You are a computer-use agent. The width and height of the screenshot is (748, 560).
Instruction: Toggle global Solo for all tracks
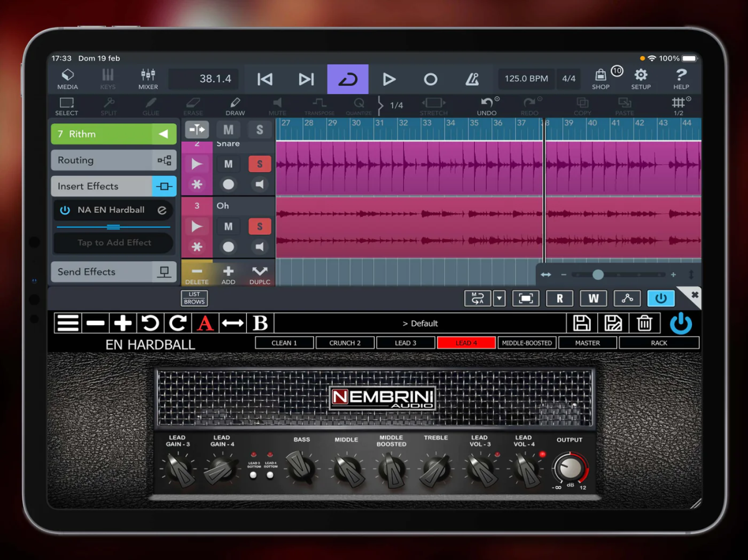click(x=259, y=130)
